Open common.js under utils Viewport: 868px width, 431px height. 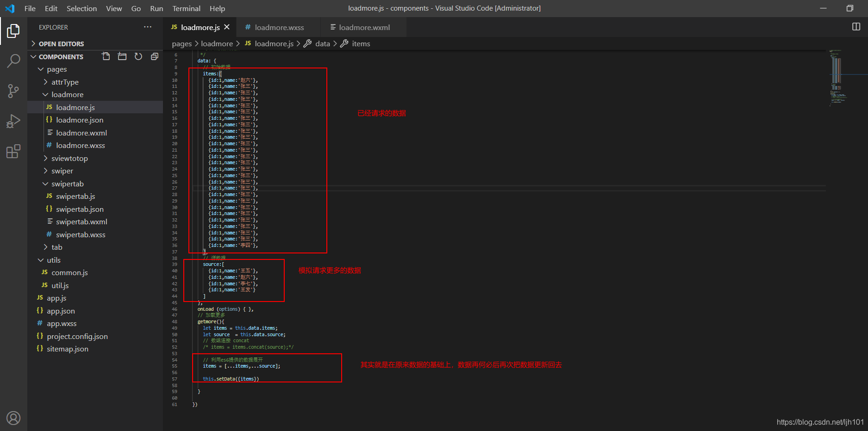click(x=95, y=272)
